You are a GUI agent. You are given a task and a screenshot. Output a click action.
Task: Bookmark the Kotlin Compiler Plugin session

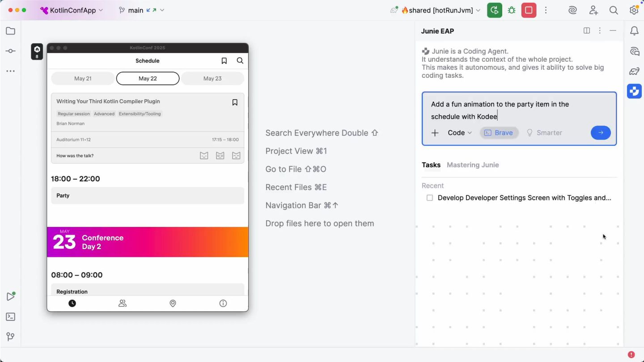pos(235,102)
